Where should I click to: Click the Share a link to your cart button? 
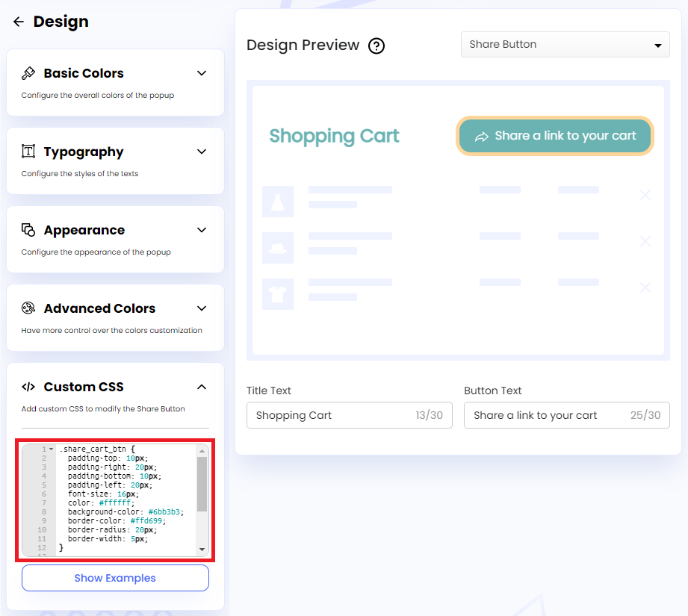tap(554, 136)
